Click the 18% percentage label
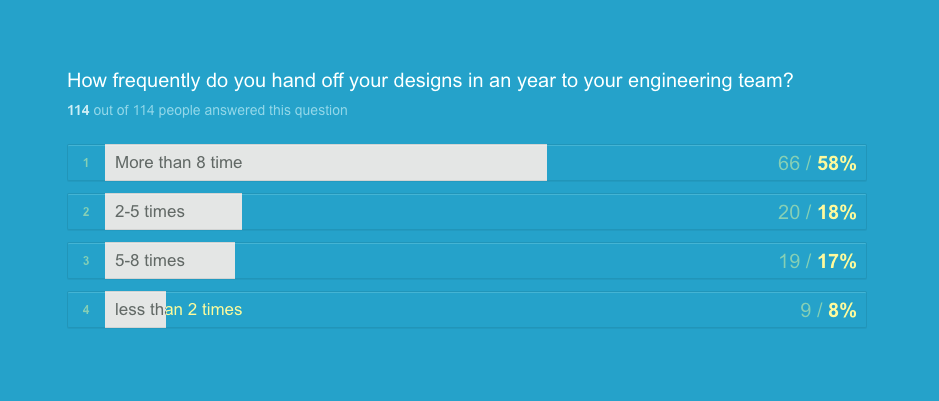Image resolution: width=939 pixels, height=401 pixels. (x=837, y=212)
